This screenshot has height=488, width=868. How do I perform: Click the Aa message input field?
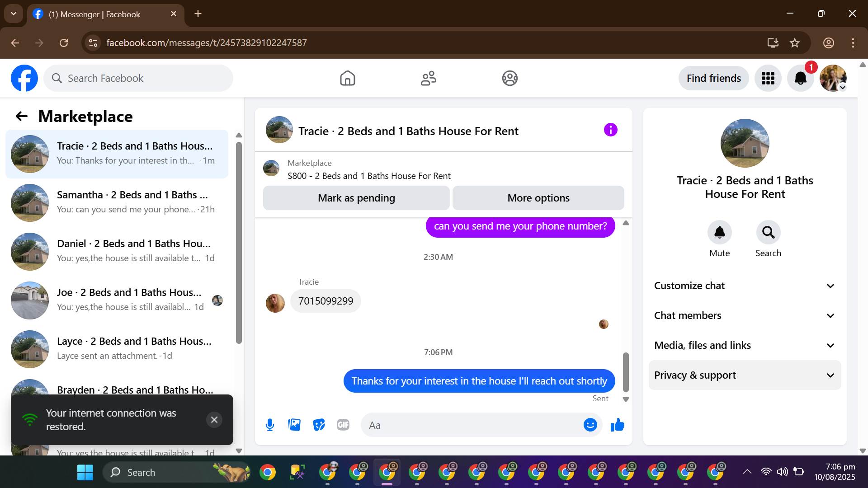[x=470, y=425]
